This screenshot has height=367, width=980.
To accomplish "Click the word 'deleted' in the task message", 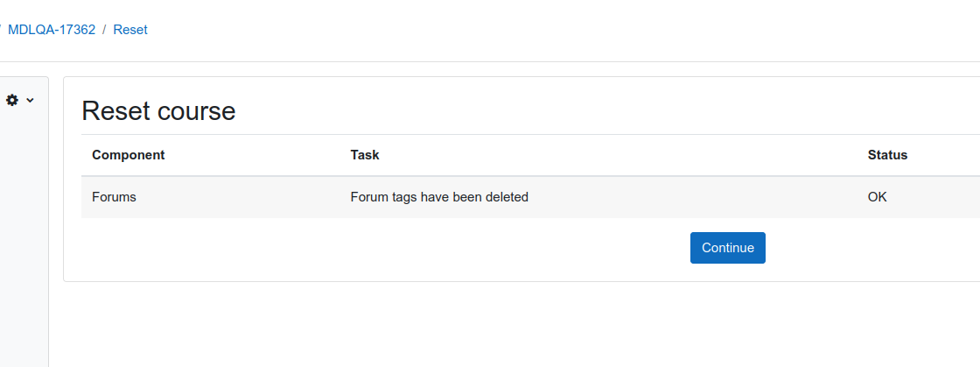I will pos(507,197).
